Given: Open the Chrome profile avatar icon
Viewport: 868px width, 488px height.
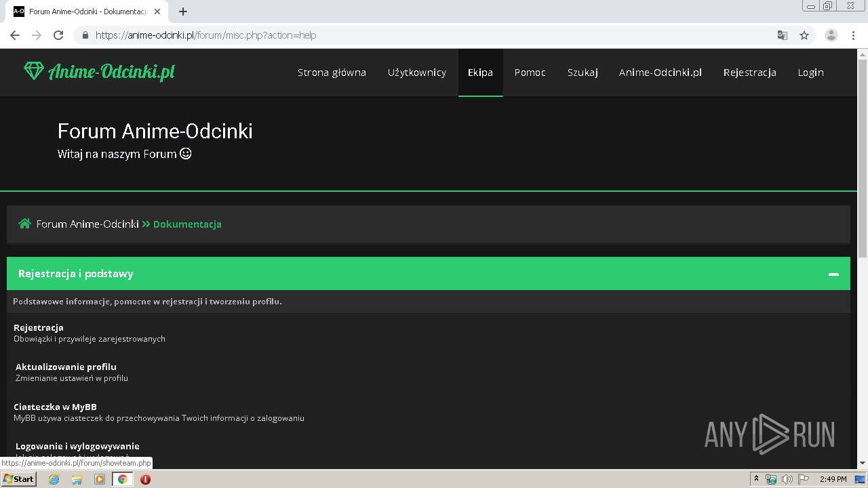Looking at the screenshot, I should tap(831, 35).
